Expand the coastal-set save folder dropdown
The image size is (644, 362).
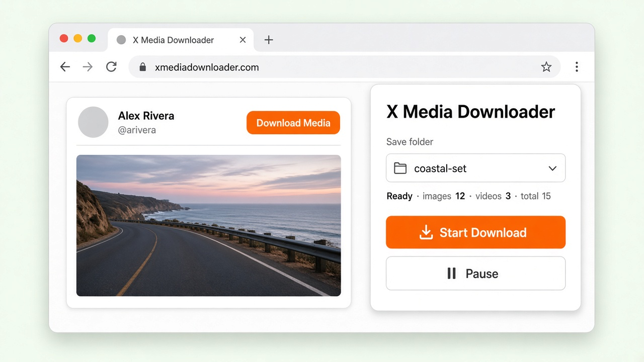[x=475, y=168]
